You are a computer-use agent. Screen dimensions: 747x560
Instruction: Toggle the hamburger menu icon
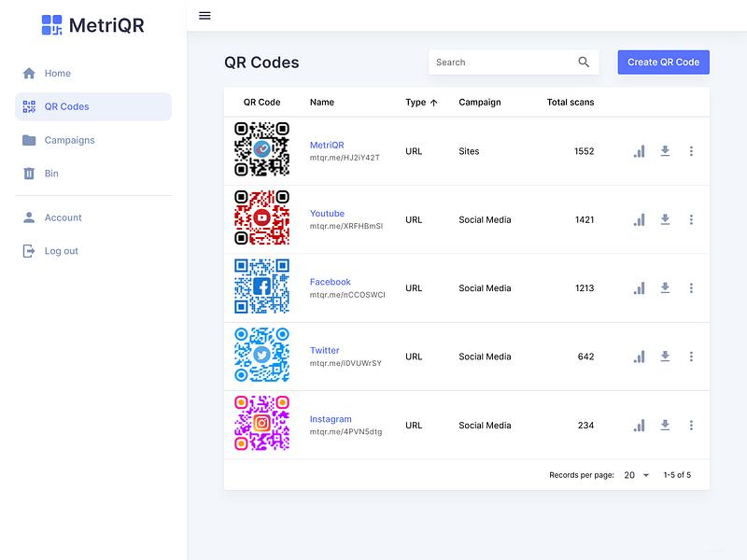click(x=204, y=16)
